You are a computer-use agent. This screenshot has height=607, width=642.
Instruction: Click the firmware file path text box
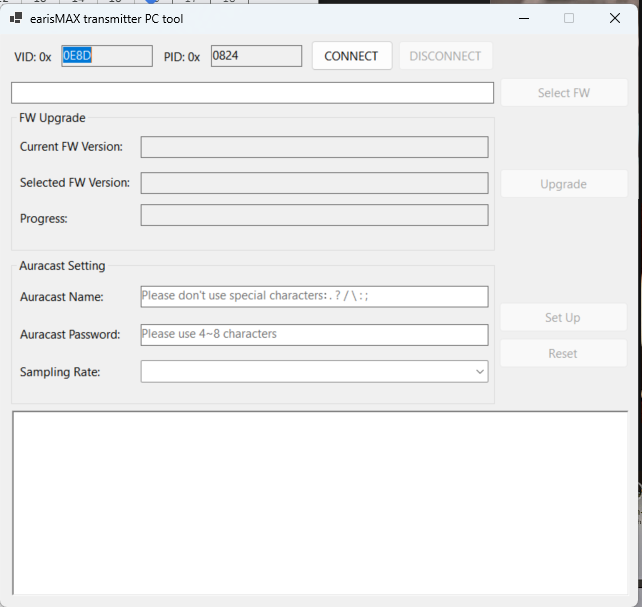click(x=252, y=93)
